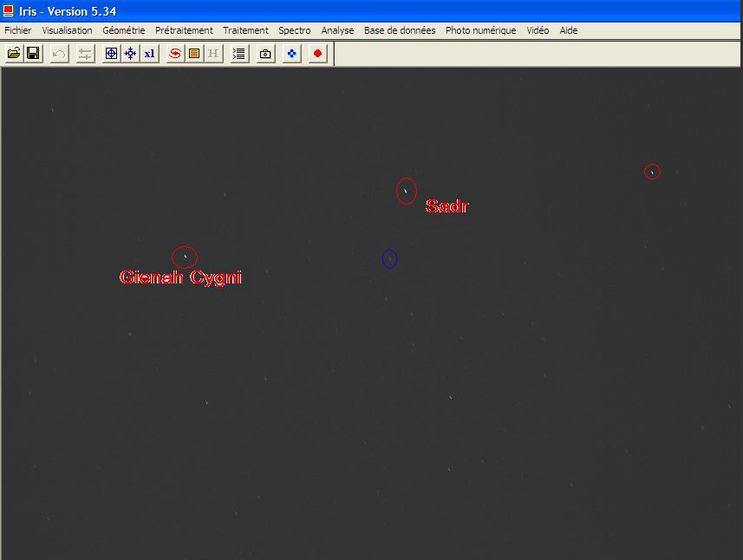Click the star inside the blue circle
This screenshot has height=560, width=743.
(x=389, y=258)
